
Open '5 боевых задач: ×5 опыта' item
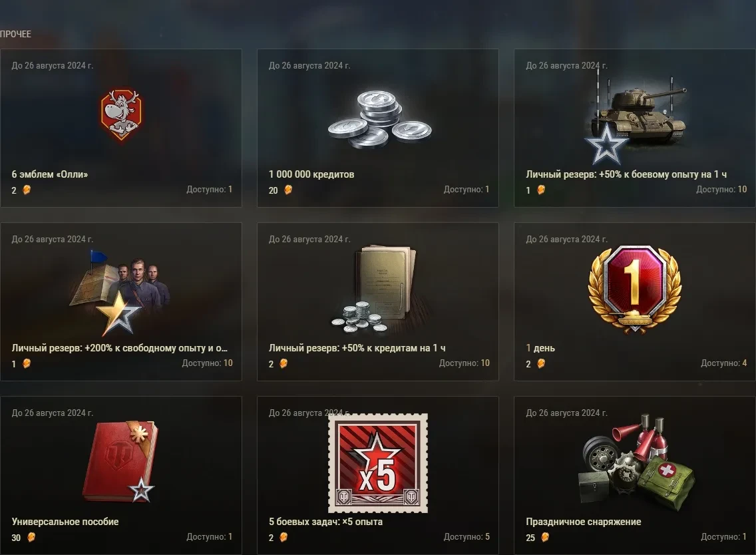point(326,522)
